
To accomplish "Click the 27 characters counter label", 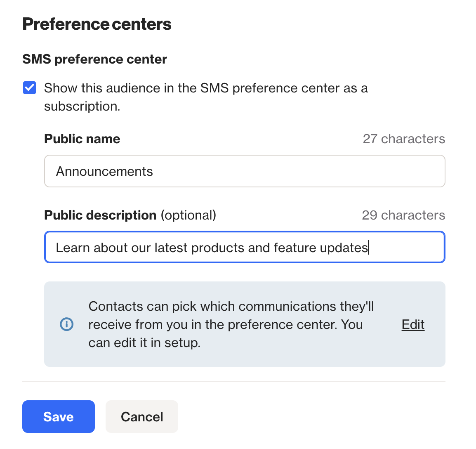I will tap(403, 139).
